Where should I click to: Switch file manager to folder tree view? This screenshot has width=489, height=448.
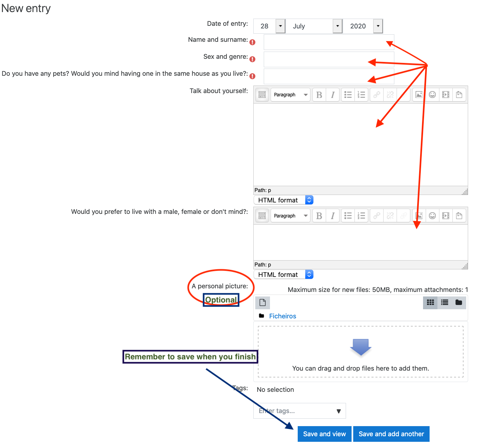pyautogui.click(x=459, y=302)
